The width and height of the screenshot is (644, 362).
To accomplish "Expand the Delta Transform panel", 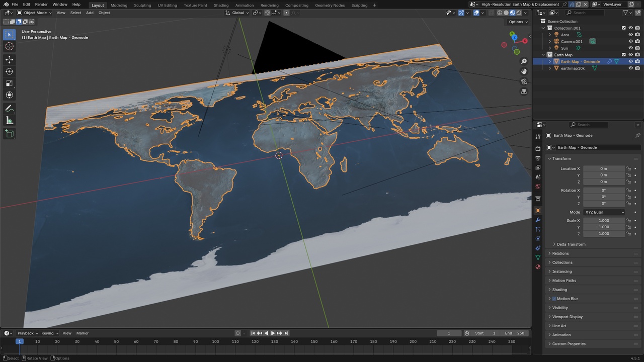I will (x=571, y=244).
